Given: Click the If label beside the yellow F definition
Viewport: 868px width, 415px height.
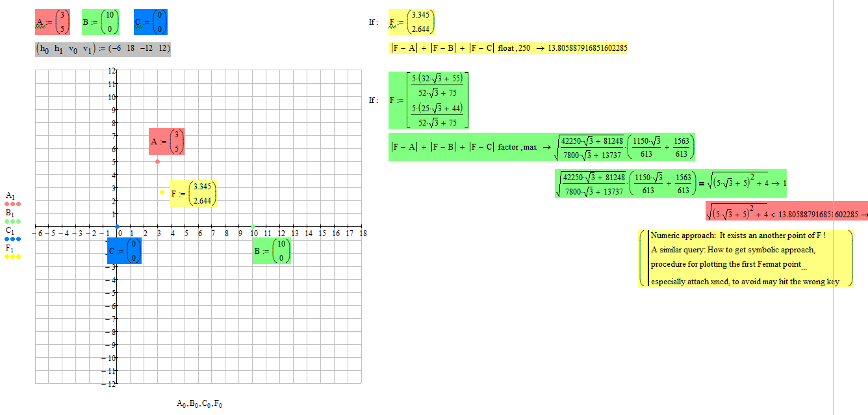Looking at the screenshot, I should coord(374,20).
